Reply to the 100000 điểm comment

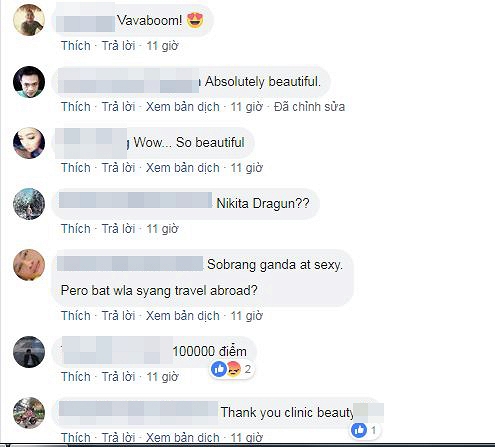point(118,377)
